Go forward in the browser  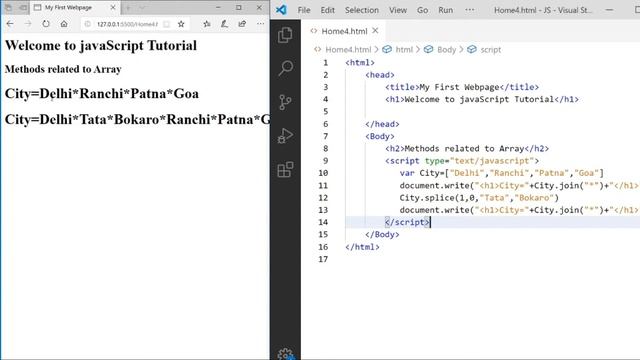point(28,24)
